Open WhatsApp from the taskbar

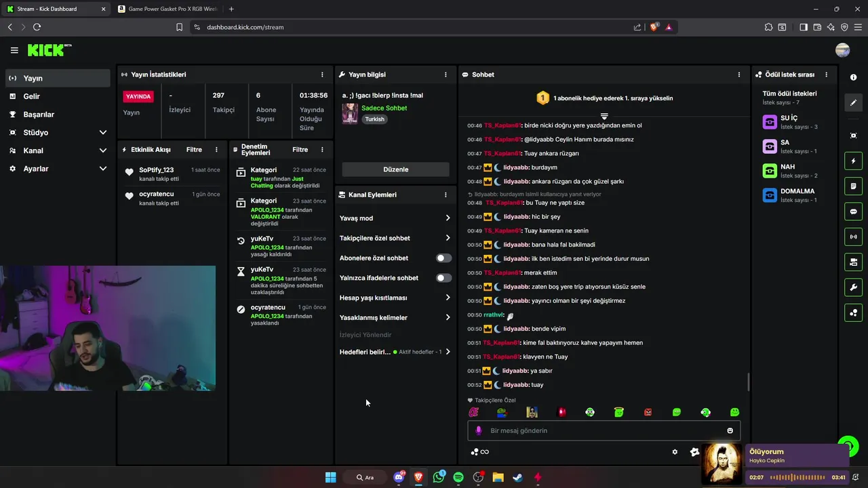click(x=439, y=477)
